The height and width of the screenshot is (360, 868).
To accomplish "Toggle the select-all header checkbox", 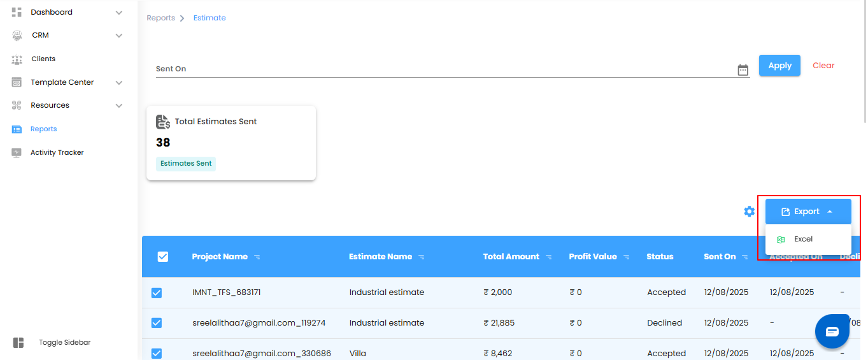I will [x=163, y=257].
